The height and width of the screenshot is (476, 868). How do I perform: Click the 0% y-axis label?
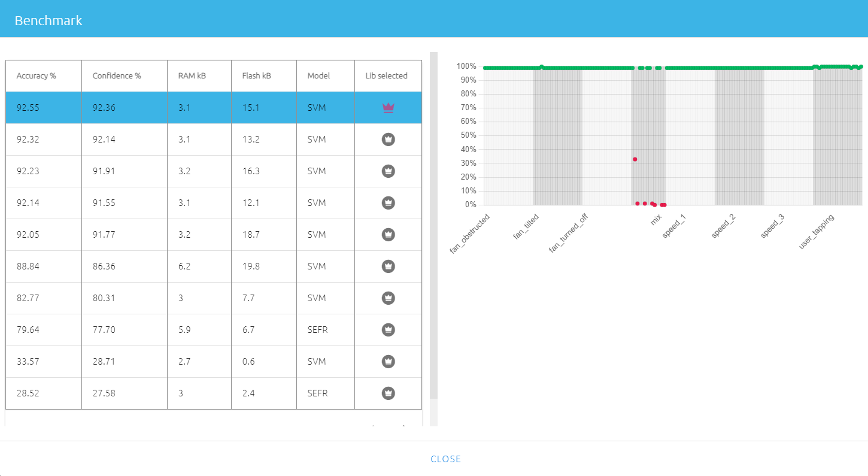(471, 205)
